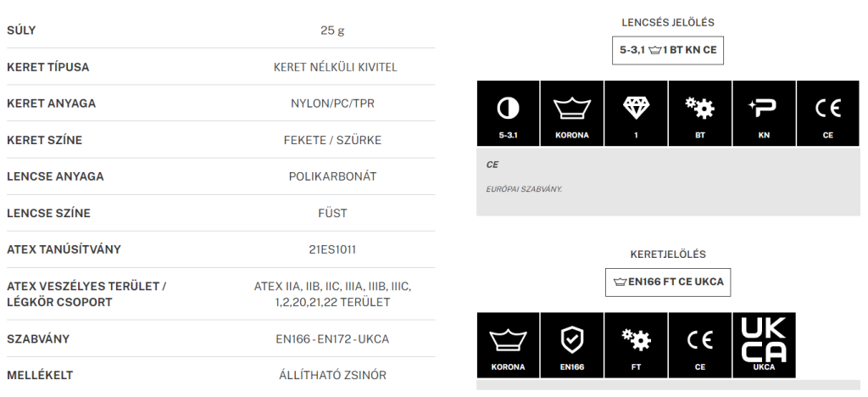Click the UKCA certification icon
Image resolution: width=868 pixels, height=397 pixels.
[764, 345]
